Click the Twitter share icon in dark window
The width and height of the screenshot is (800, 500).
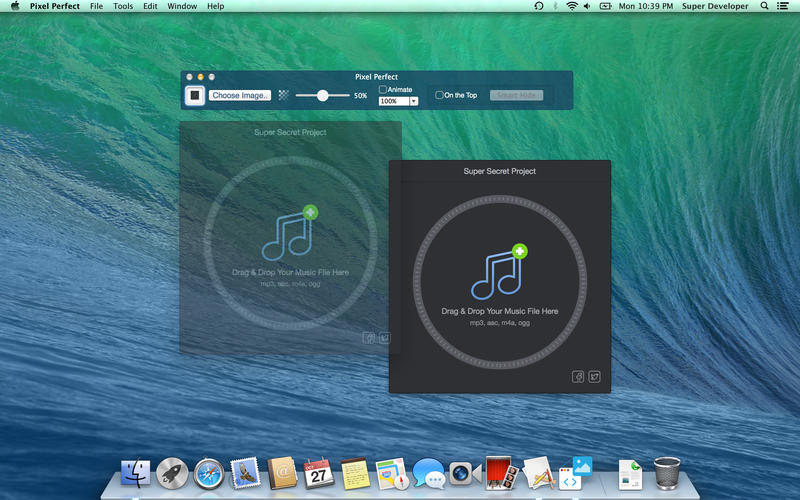pos(595,377)
